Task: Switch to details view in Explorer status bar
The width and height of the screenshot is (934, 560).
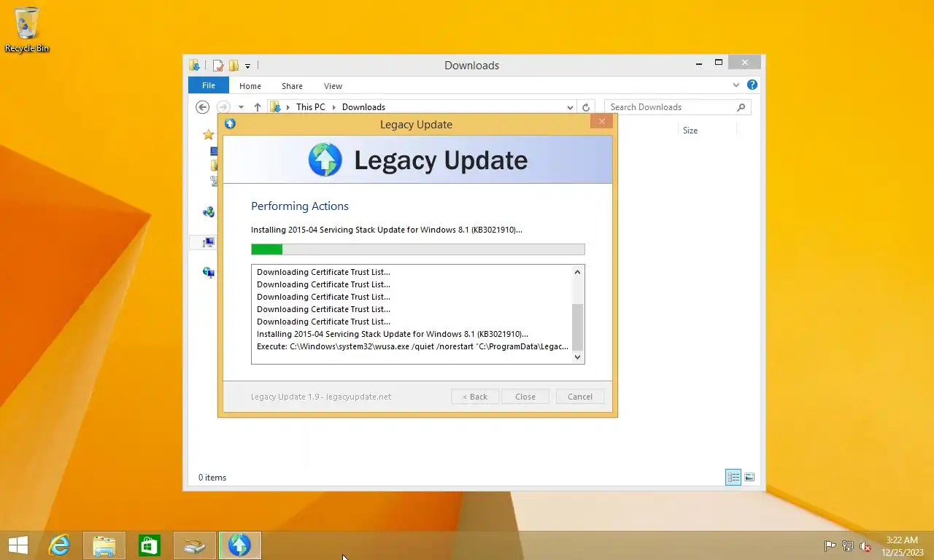Action: pyautogui.click(x=733, y=477)
